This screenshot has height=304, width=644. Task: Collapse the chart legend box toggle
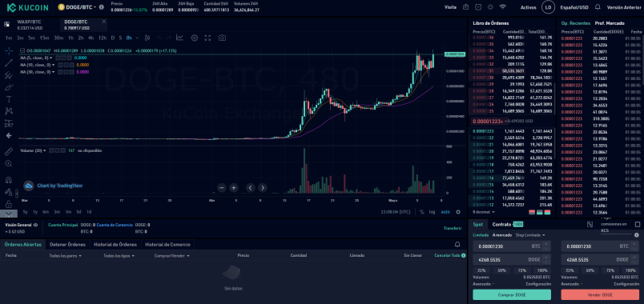(22, 51)
